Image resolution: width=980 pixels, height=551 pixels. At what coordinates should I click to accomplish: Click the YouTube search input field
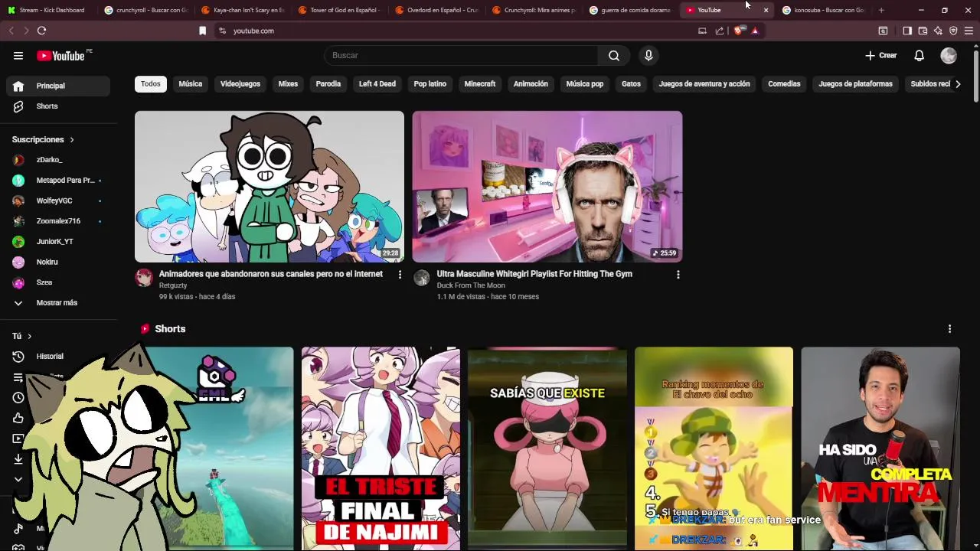(462, 55)
